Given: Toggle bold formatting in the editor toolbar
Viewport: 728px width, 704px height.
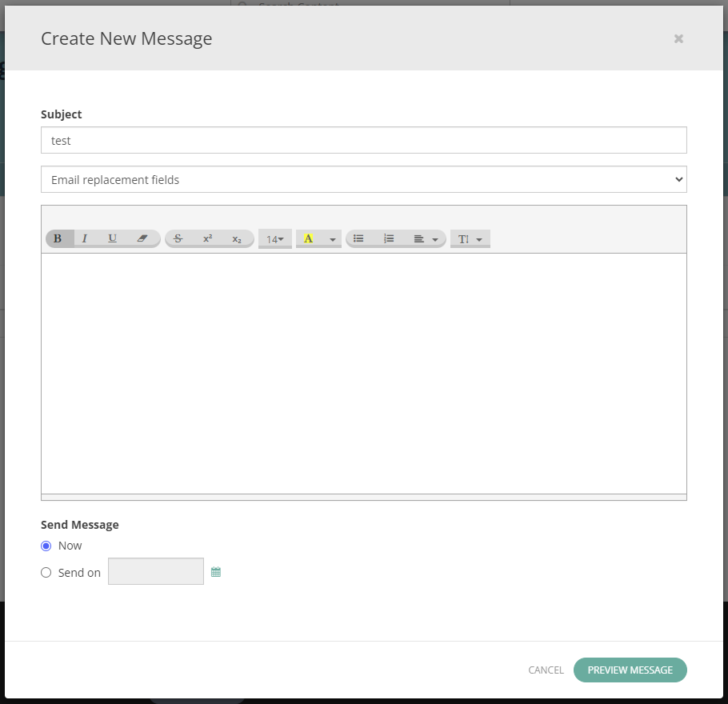Looking at the screenshot, I should [x=58, y=238].
